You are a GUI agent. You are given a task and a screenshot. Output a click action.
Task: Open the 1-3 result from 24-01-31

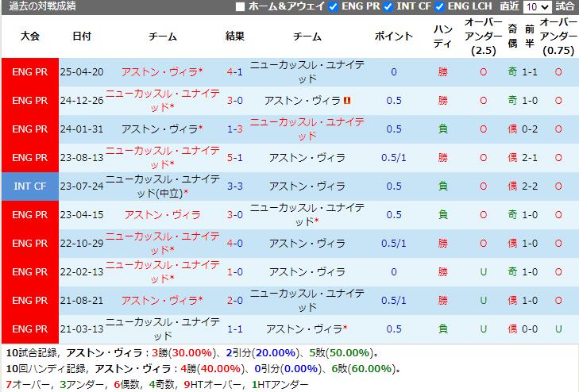(x=235, y=129)
